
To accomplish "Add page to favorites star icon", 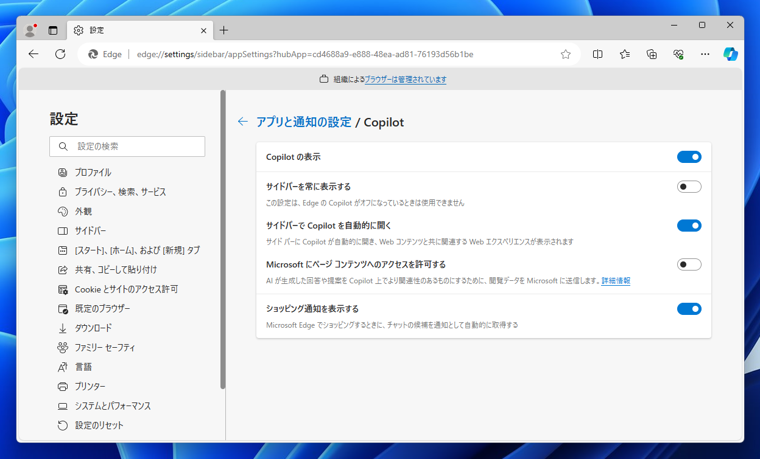I will 566,54.
